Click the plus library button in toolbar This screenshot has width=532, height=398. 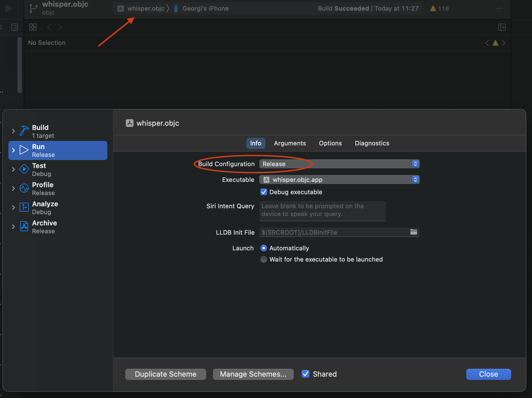tap(499, 8)
